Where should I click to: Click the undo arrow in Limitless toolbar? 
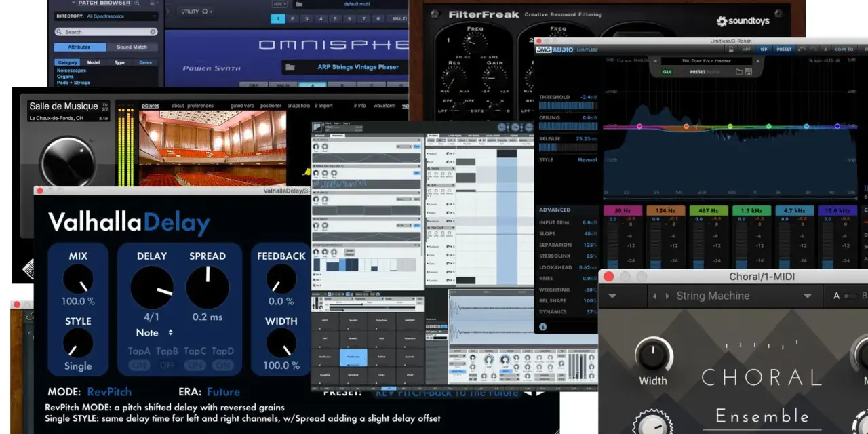click(x=802, y=49)
